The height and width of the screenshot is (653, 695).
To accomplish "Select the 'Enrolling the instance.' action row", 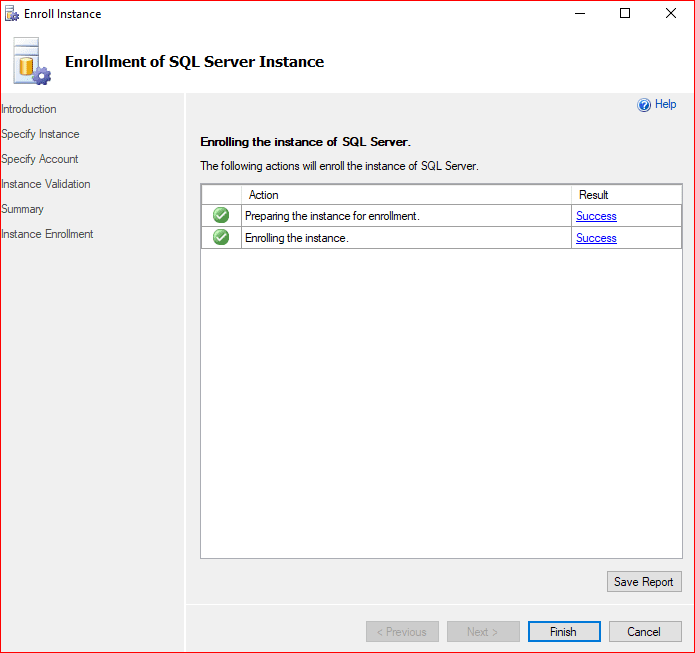I will 400,238.
